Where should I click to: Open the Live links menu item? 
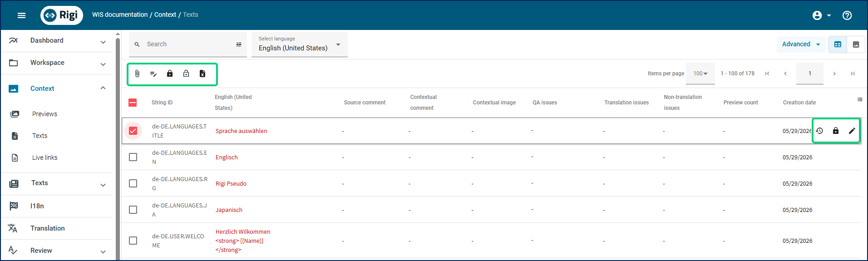coord(44,158)
